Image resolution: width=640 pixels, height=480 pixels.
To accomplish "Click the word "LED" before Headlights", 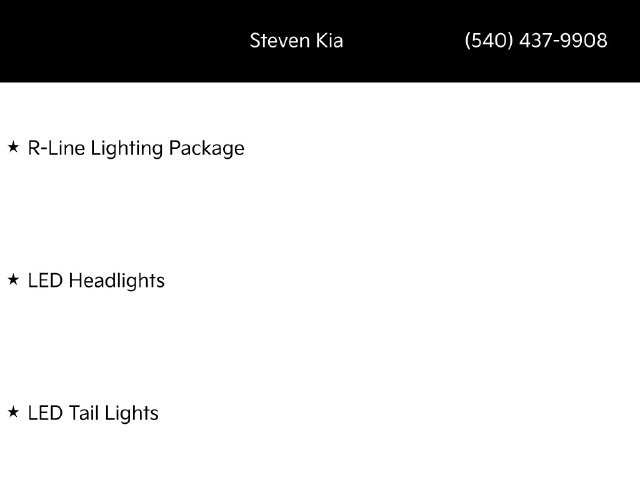I will (45, 281).
